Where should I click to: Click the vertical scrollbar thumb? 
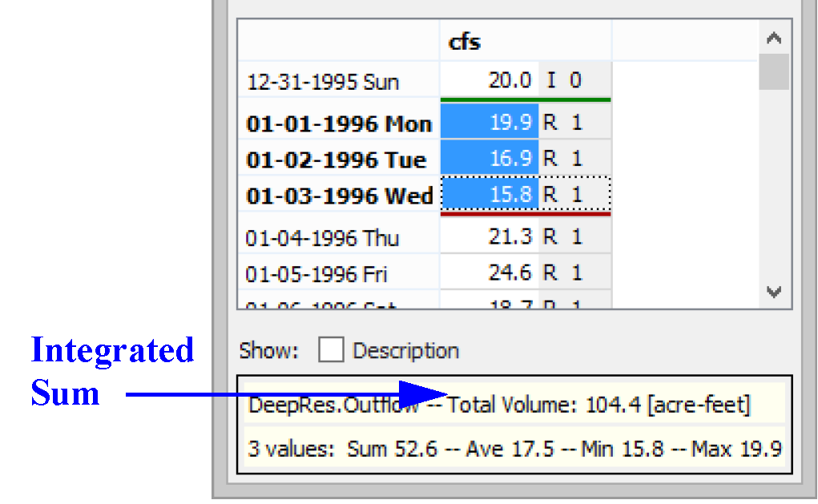[x=773, y=71]
